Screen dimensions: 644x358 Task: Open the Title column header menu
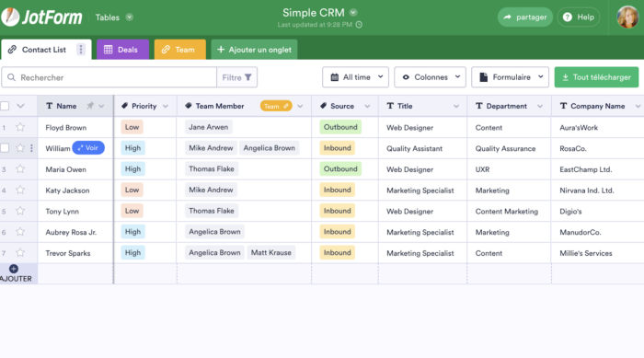(456, 106)
